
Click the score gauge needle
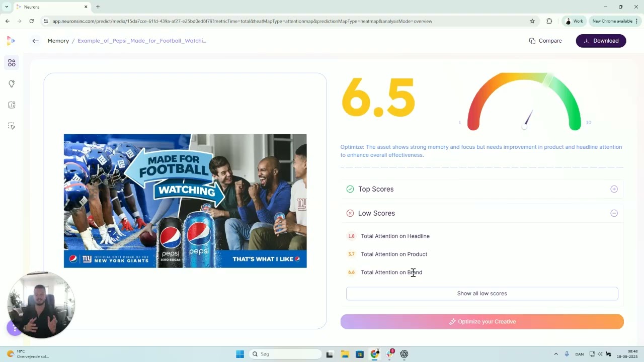527,119
